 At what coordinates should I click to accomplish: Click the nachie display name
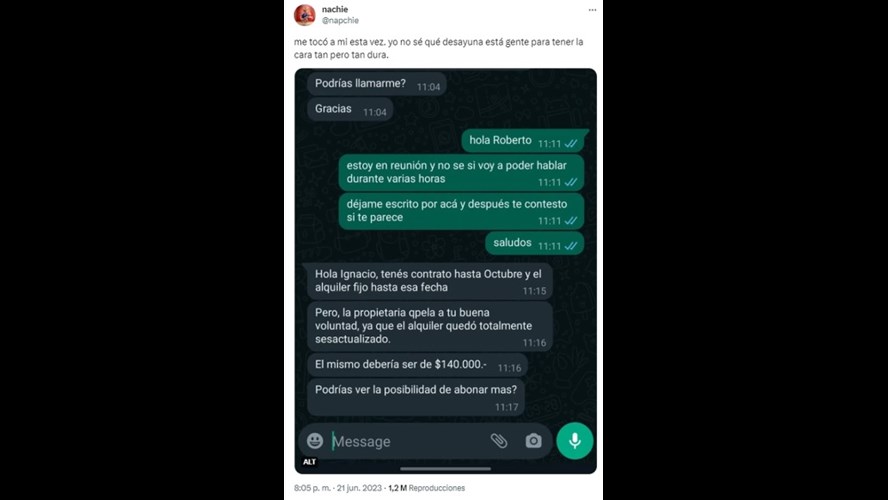point(335,9)
